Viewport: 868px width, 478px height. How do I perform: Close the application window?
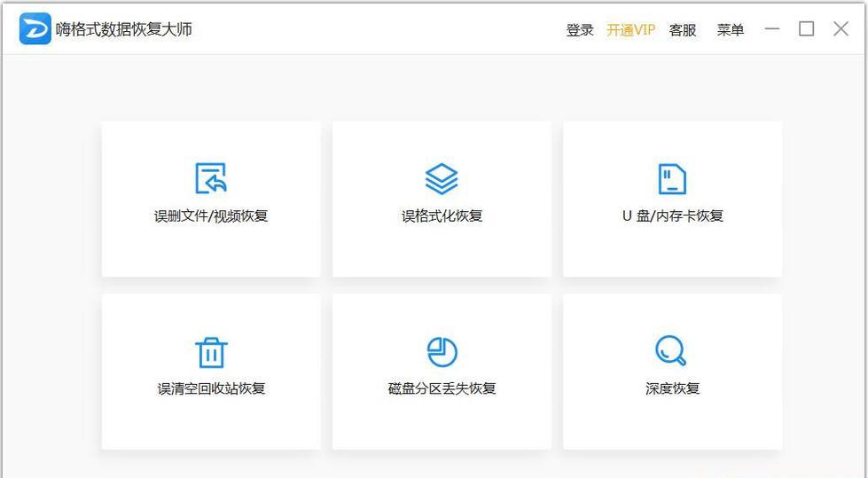pos(841,28)
